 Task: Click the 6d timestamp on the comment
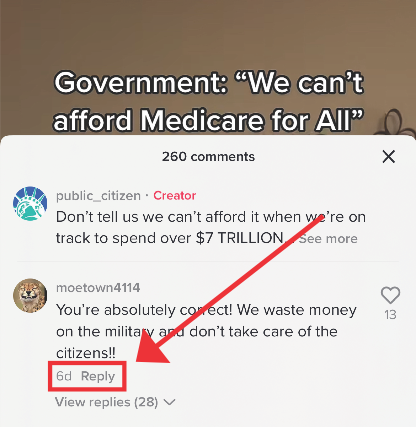pos(64,376)
